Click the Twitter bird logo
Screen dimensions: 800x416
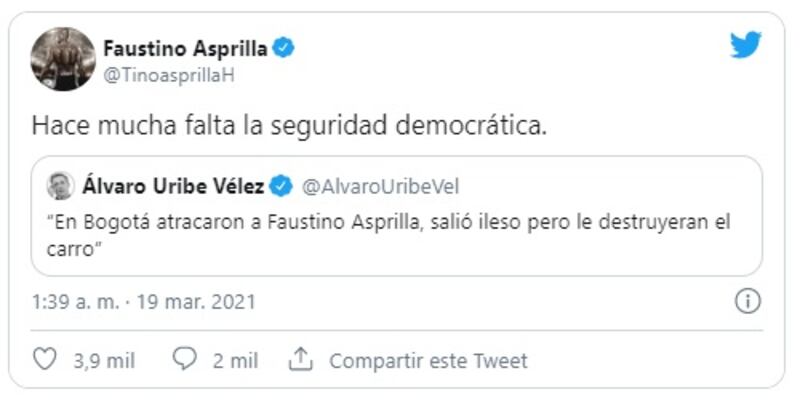point(745,45)
